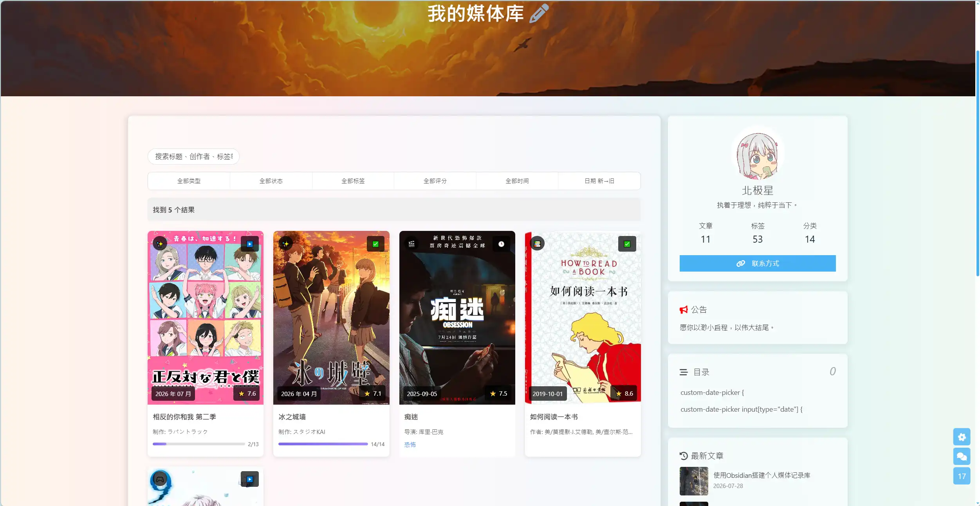Click the book type icon on 如何阅读一本书 cover
This screenshot has width=980, height=506.
pos(537,244)
